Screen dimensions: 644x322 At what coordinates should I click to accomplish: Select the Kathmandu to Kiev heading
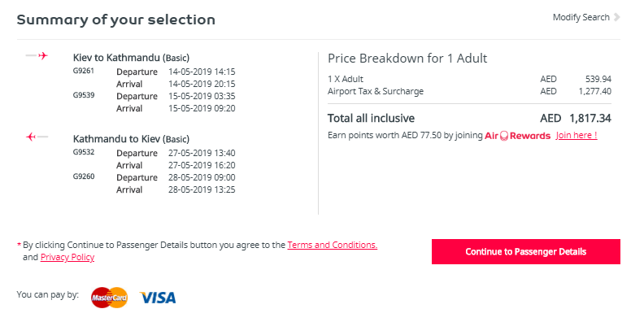[x=131, y=139]
